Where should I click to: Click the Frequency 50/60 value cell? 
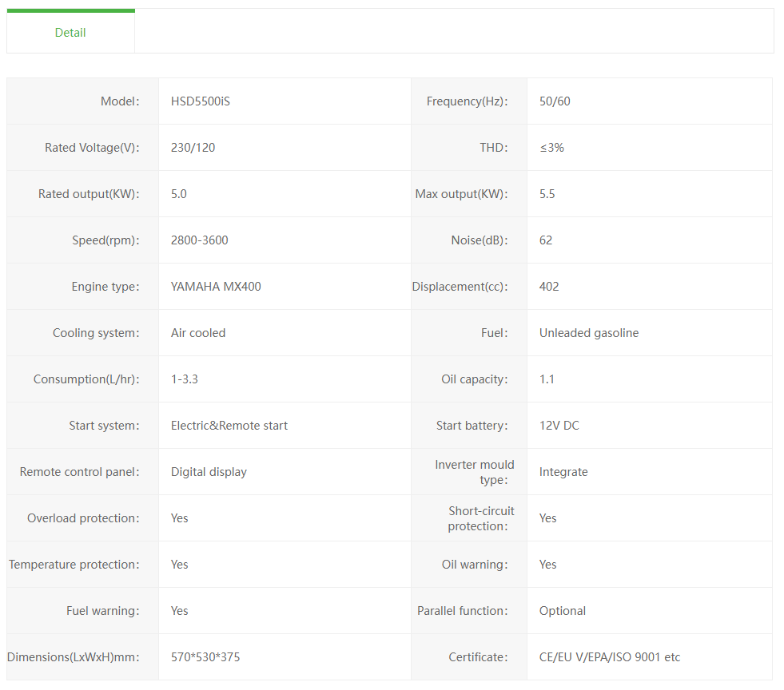(x=555, y=101)
